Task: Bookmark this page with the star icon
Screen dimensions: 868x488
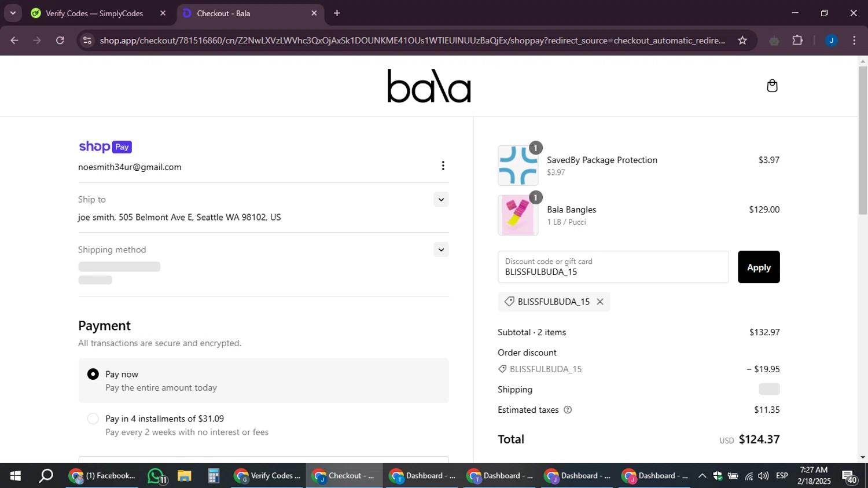Action: coord(742,41)
